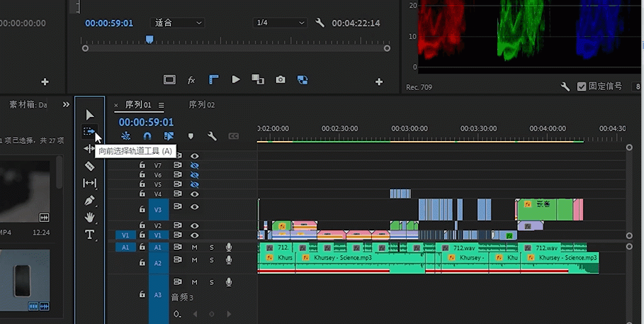The image size is (644, 324).
Task: Hide track V1 output
Action: [194, 235]
